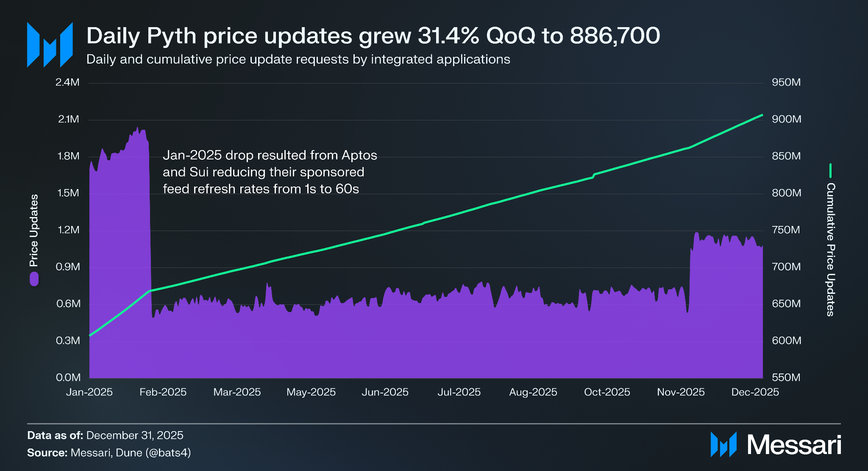
Task: Click the 2.4M left axis label
Action: tap(67, 82)
